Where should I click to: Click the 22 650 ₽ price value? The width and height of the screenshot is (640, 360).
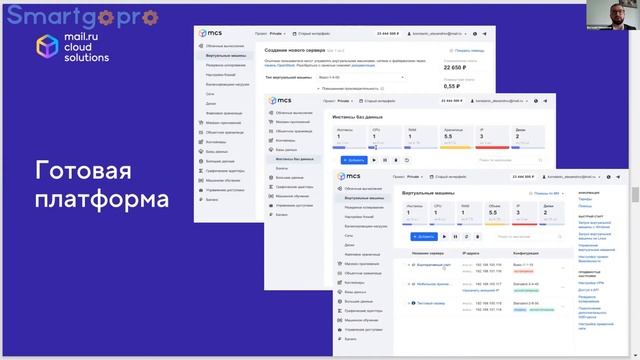455,68
